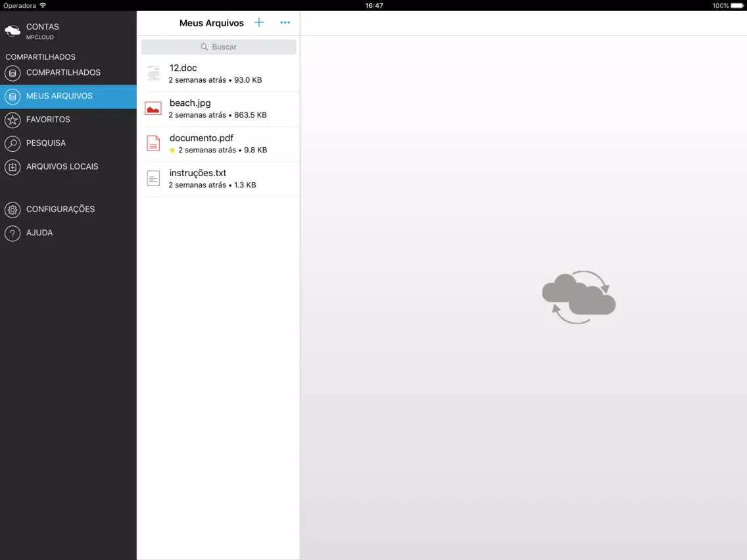
Task: Open the file named beach.jpg
Action: coord(219,109)
